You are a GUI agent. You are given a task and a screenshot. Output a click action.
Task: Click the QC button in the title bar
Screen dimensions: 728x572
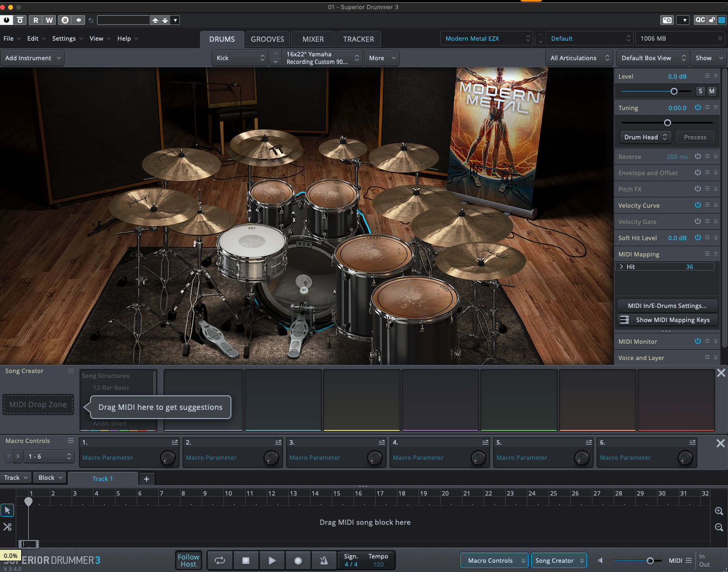coord(700,20)
